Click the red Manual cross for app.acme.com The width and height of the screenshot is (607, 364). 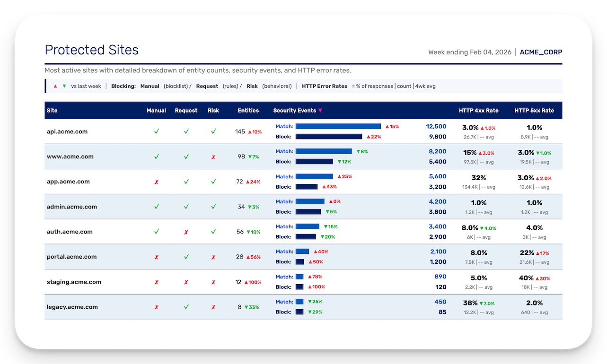click(156, 182)
